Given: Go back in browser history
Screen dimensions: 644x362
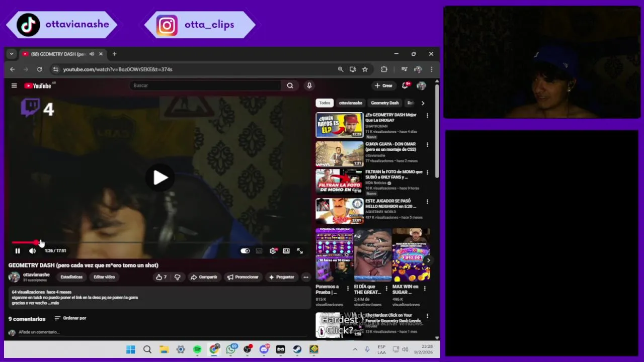Looking at the screenshot, I should pos(13,69).
